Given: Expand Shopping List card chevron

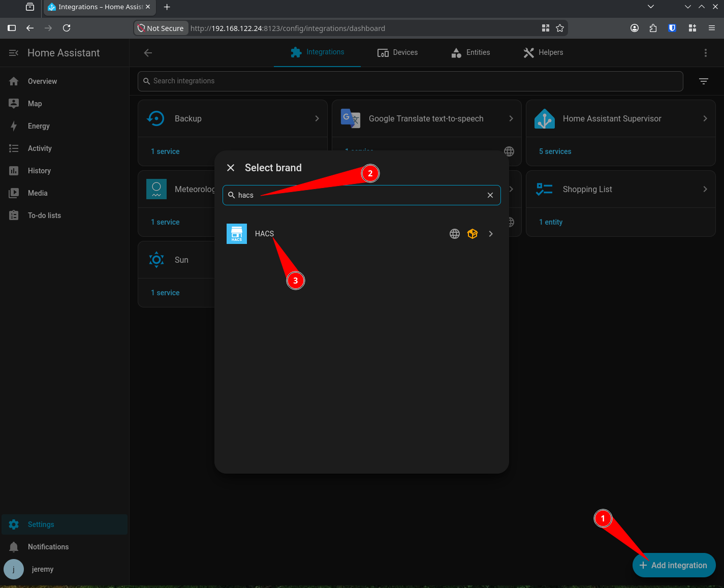Looking at the screenshot, I should click(705, 189).
